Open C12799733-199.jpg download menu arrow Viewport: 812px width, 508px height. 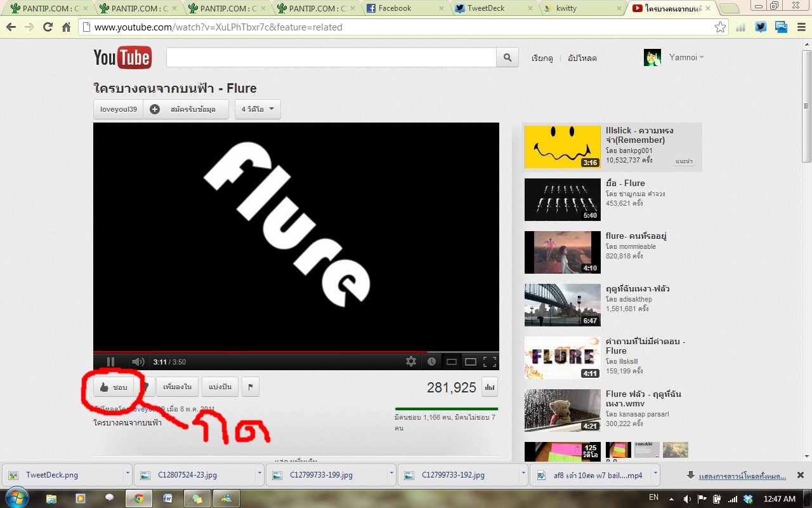click(391, 474)
